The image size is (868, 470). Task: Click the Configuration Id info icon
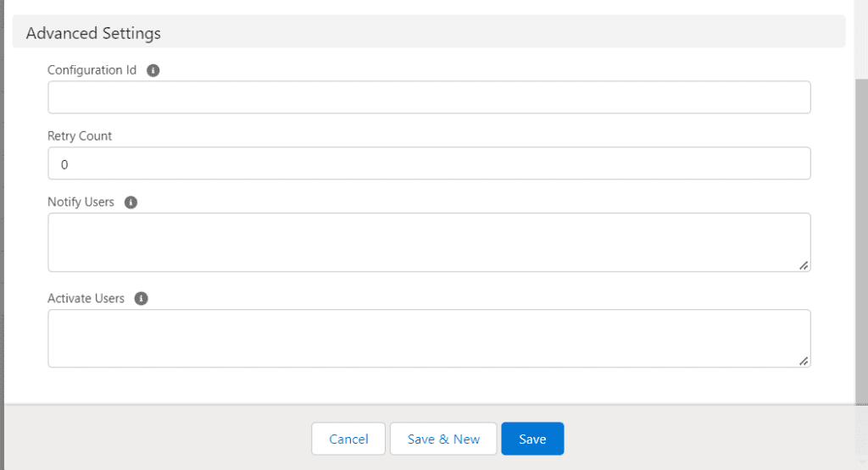(153, 70)
